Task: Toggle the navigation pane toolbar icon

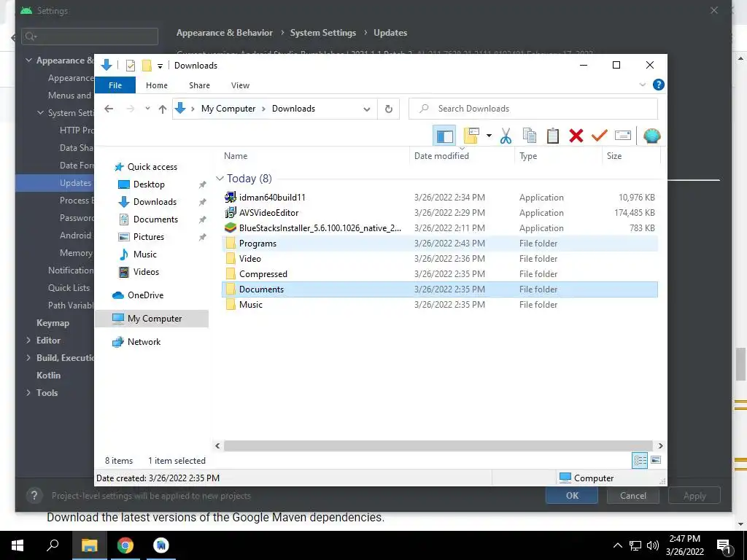Action: point(444,136)
